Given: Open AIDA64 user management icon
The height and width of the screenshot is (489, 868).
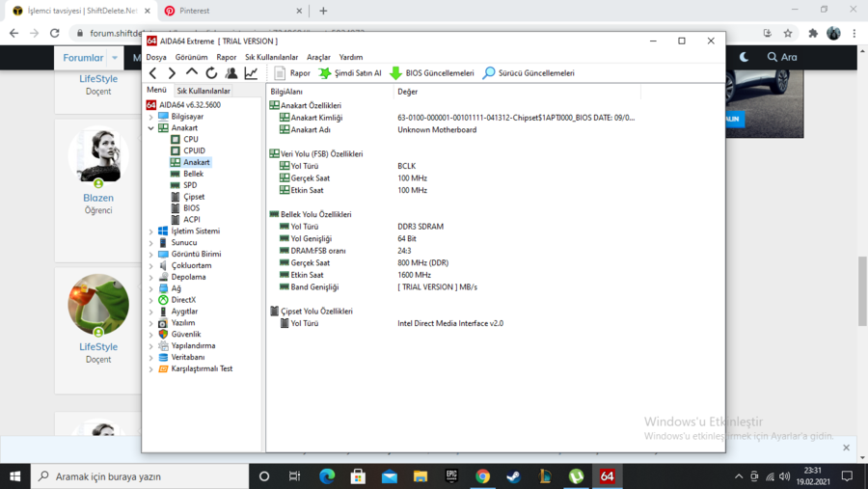Looking at the screenshot, I should click(x=231, y=73).
